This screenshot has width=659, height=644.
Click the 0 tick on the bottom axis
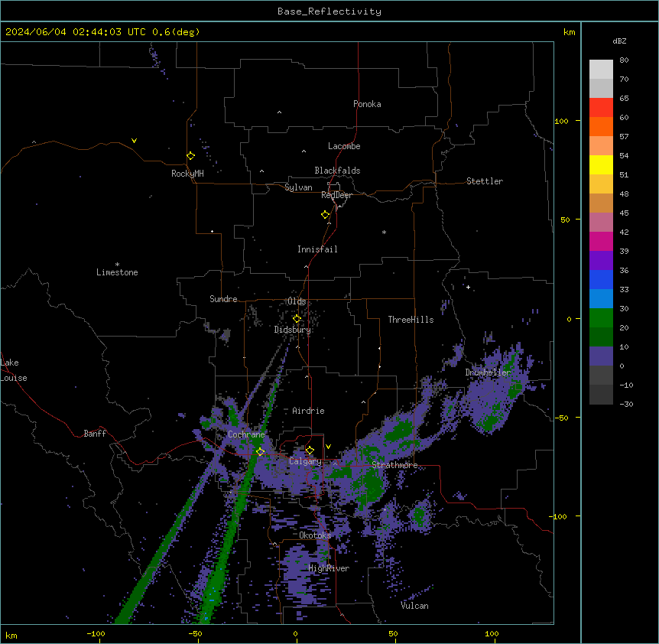(x=295, y=633)
